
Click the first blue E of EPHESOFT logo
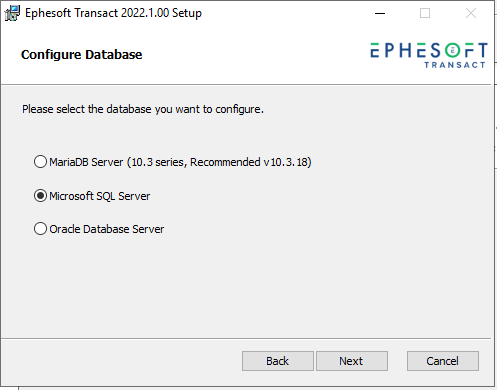coord(375,50)
